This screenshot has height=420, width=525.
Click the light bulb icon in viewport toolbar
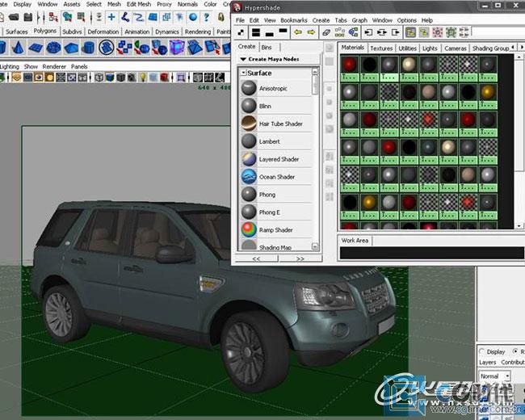coord(143,78)
